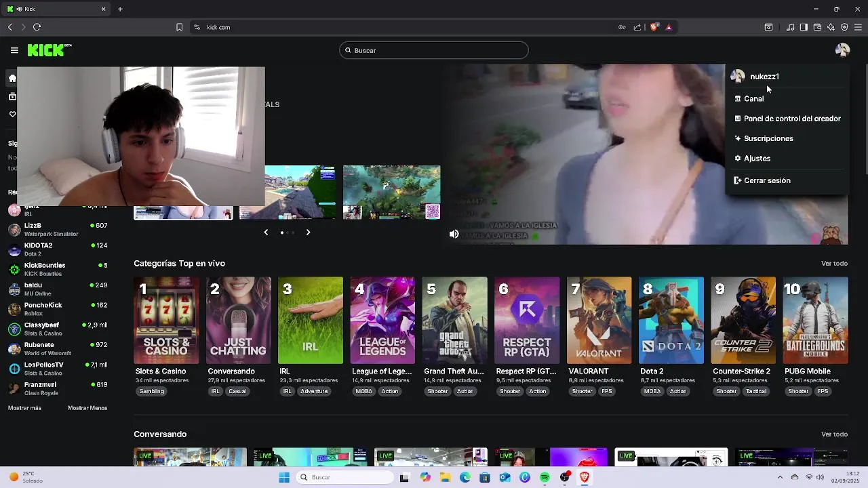Open the Ajustes menu entry
This screenshot has width=868, height=488.
[x=752, y=159]
